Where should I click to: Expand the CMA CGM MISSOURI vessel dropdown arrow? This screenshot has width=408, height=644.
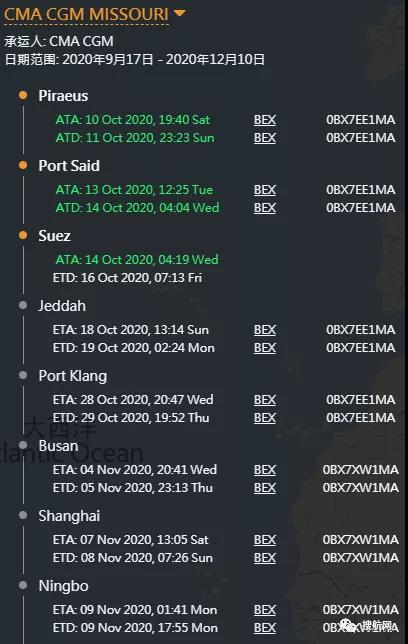coord(180,14)
